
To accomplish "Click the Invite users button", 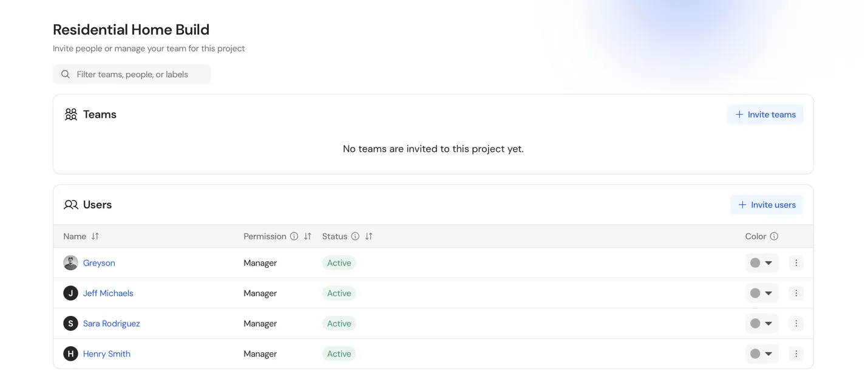I will pos(767,205).
